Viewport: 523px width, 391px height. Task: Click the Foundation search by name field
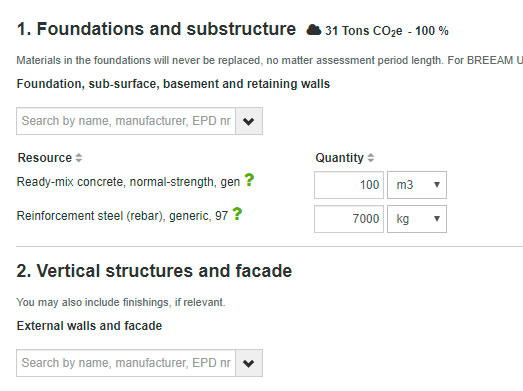tap(126, 121)
